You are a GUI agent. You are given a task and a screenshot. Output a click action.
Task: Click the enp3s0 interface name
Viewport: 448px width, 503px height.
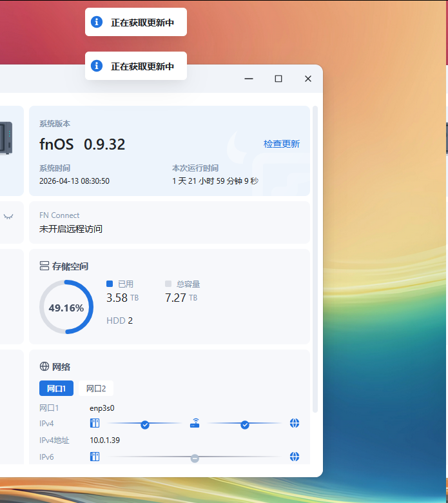click(x=102, y=408)
